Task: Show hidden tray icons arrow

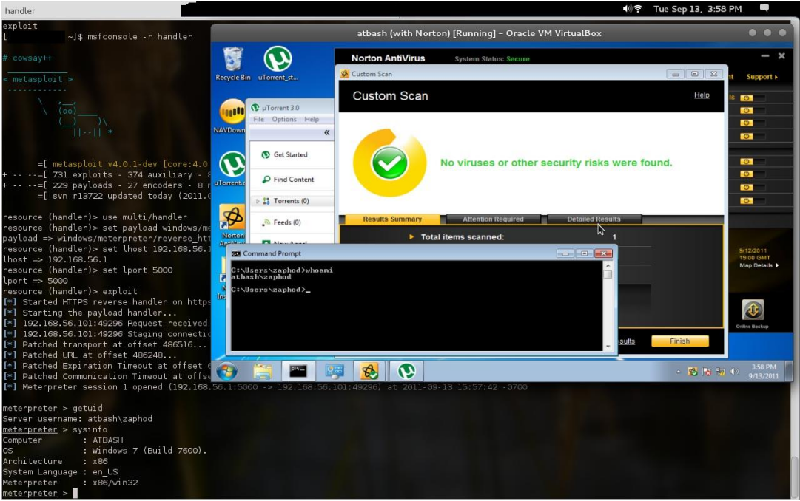Action: [x=678, y=372]
